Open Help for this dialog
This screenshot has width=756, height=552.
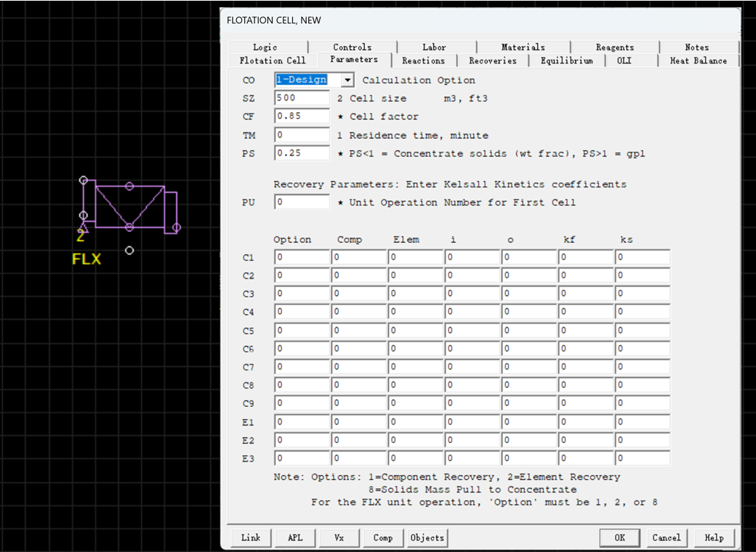click(x=714, y=537)
